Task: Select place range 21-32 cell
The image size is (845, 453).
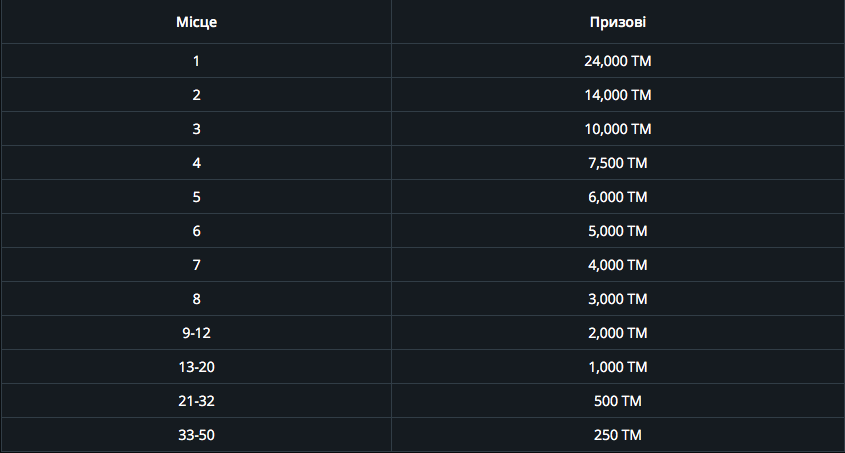Action: (x=196, y=400)
